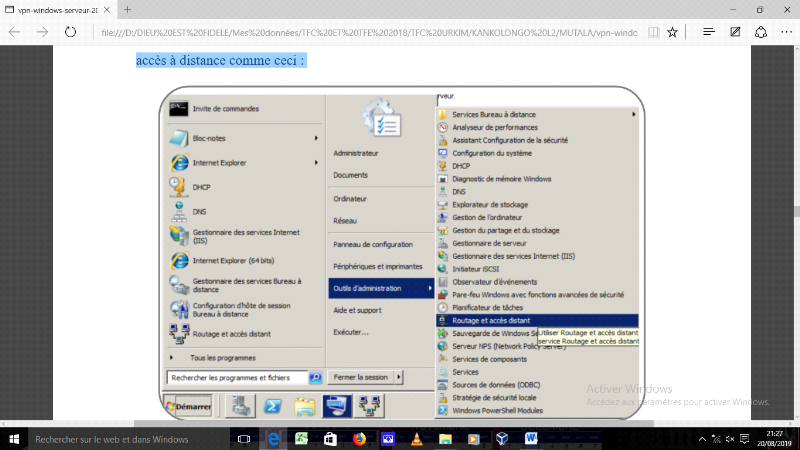Open File Explorer from the taskbar
The width and height of the screenshot is (800, 450).
445,439
